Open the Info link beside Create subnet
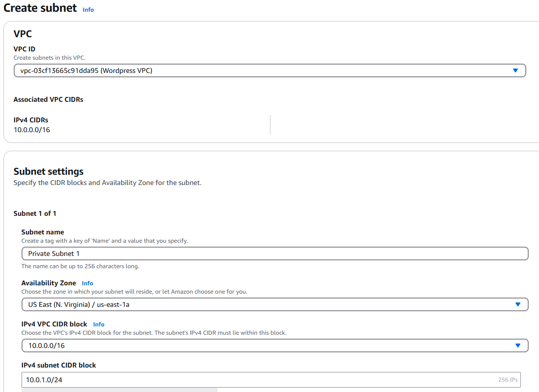This screenshot has width=539, height=392. coord(88,9)
